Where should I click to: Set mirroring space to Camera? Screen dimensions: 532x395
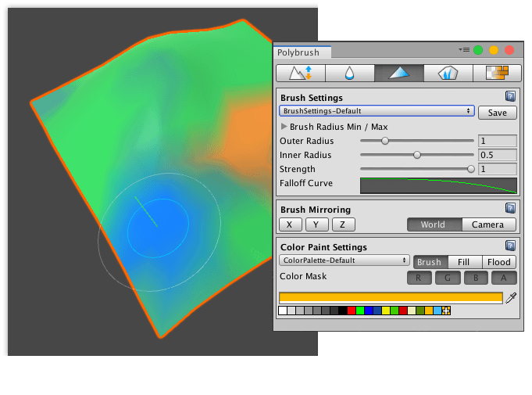[489, 224]
